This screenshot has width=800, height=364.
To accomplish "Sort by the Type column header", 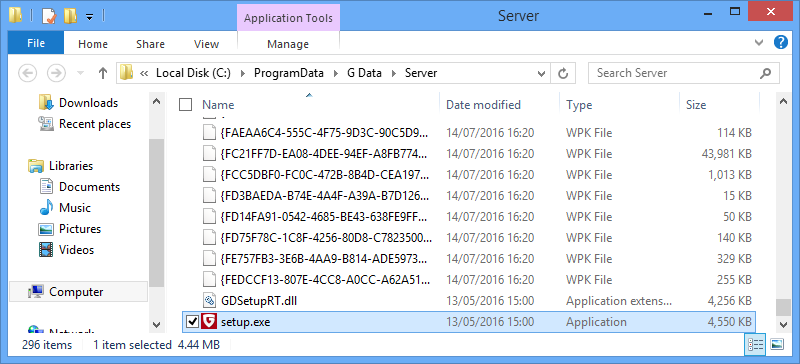I will pyautogui.click(x=579, y=105).
